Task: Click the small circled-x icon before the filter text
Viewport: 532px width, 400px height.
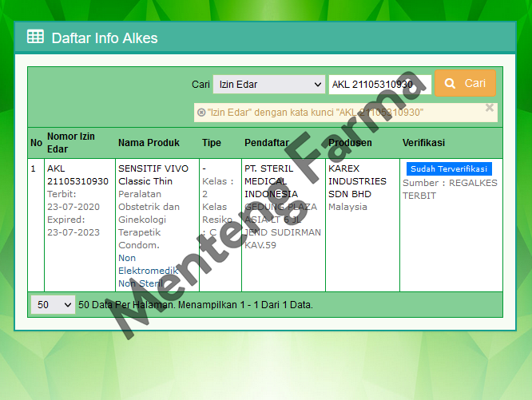Action: click(x=200, y=113)
